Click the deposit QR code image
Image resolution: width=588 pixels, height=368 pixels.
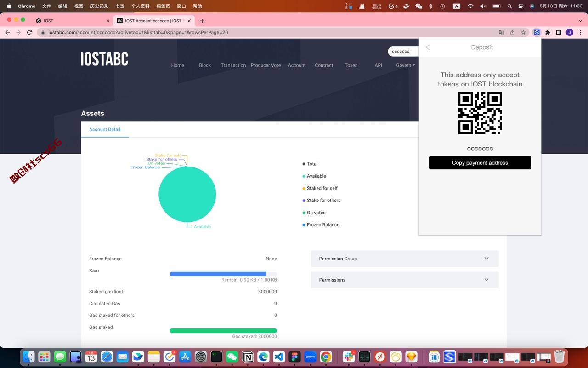coord(480,113)
